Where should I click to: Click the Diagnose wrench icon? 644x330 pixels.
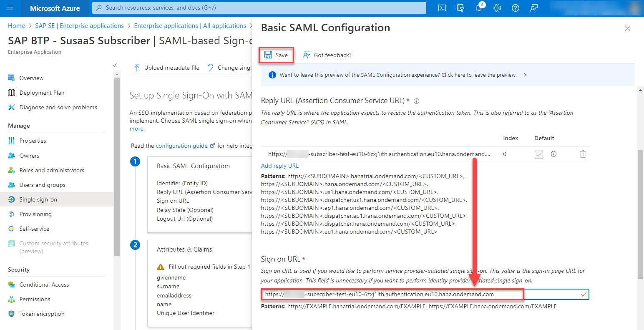pyautogui.click(x=12, y=107)
